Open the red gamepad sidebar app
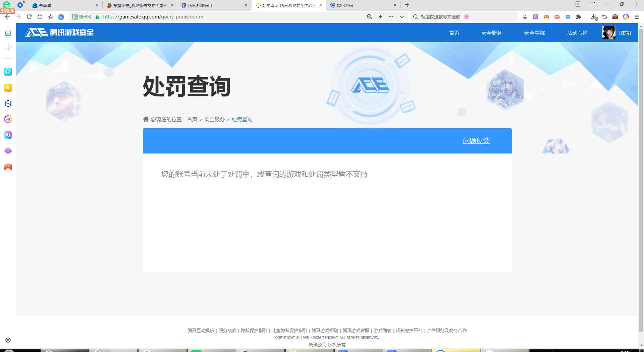Screen dimensions: 644x352 (8, 167)
